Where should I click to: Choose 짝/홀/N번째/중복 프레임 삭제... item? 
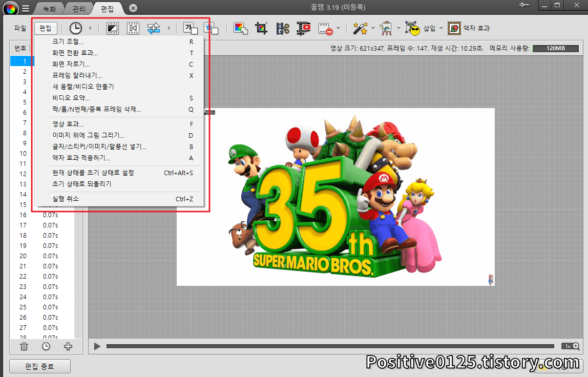[119, 109]
